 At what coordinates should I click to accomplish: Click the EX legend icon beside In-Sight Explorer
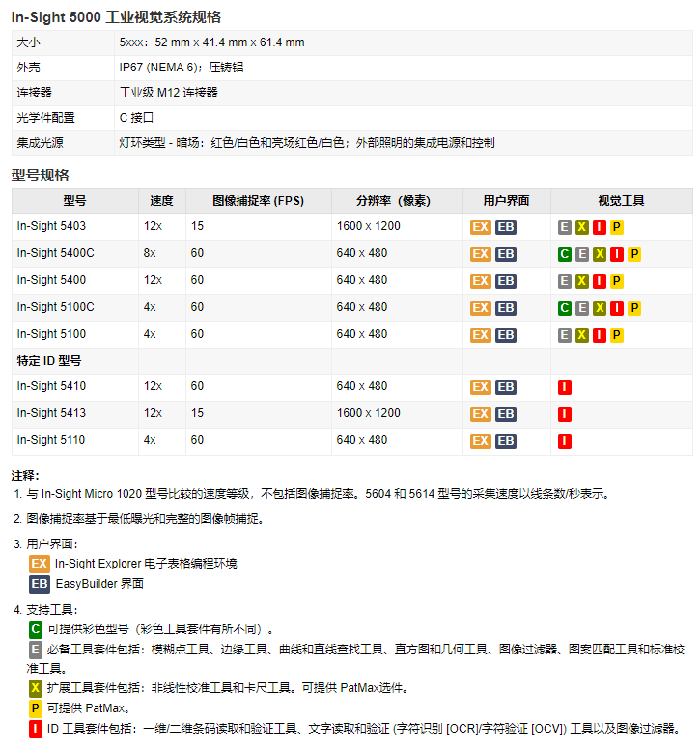tap(40, 563)
